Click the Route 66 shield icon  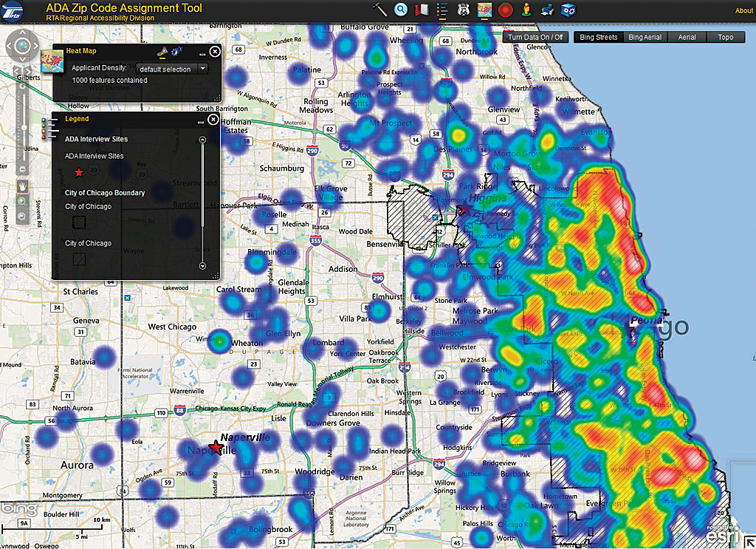tap(464, 10)
